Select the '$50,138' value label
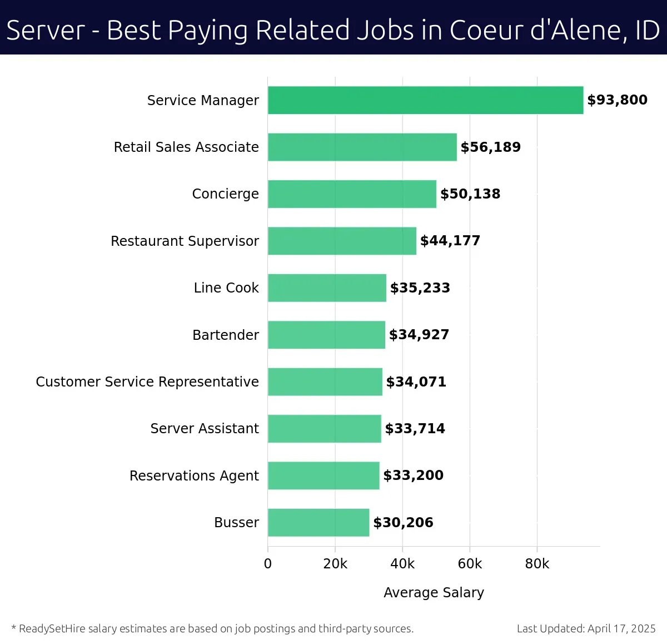Image resolution: width=667 pixels, height=644 pixels. click(x=470, y=194)
